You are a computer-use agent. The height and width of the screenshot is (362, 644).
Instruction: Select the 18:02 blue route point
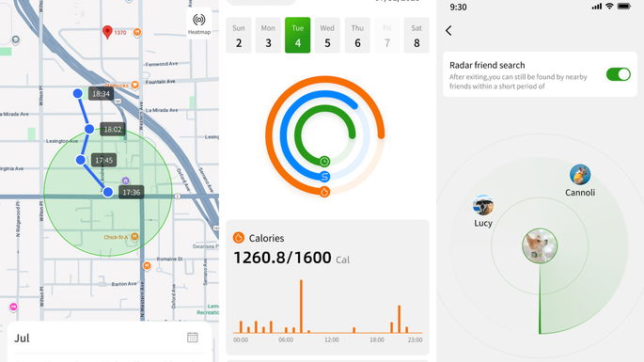tap(89, 129)
